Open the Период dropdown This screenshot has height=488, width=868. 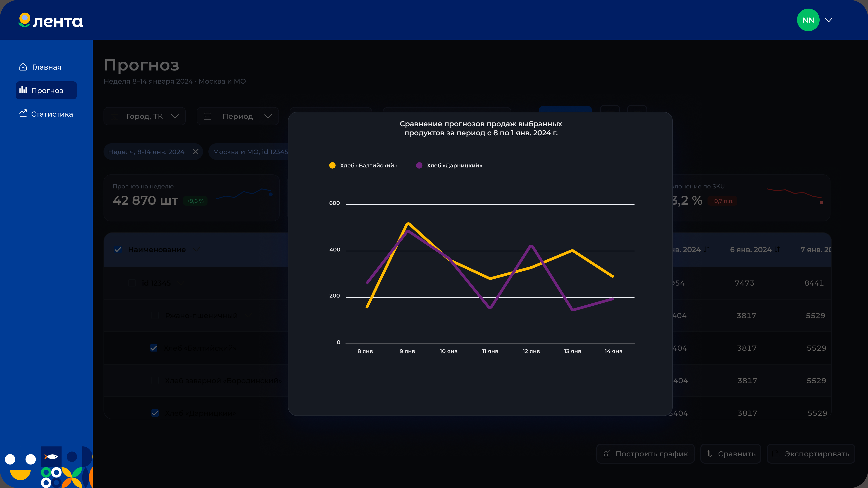238,116
